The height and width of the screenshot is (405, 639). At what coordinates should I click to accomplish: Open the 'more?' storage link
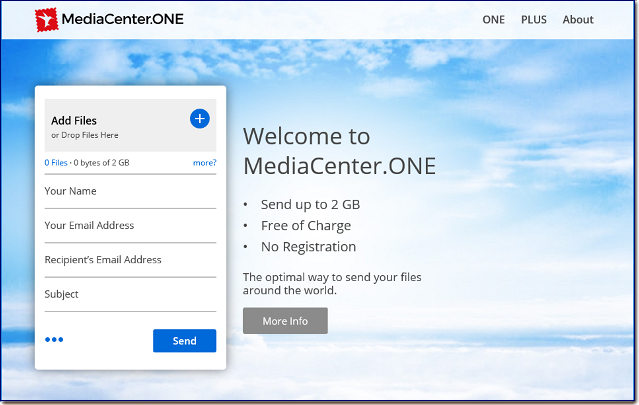click(204, 163)
